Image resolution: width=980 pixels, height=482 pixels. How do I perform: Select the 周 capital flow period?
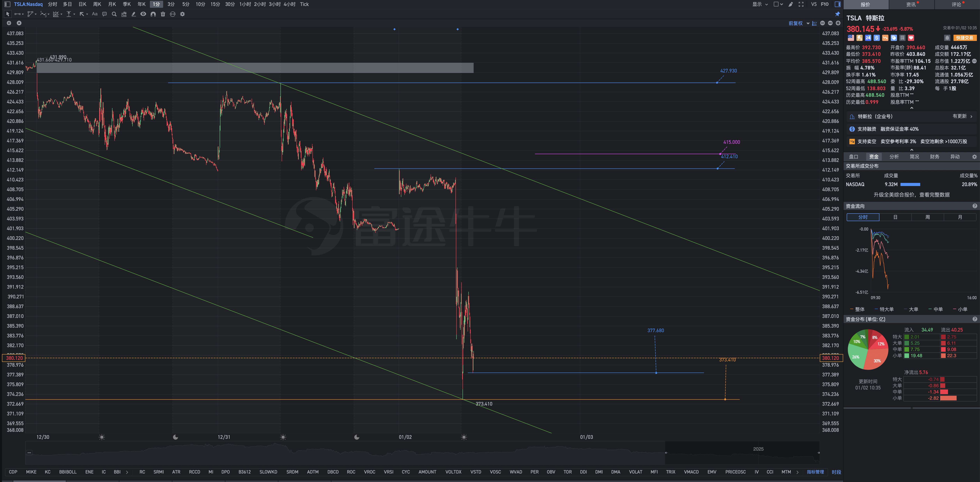[928, 217]
